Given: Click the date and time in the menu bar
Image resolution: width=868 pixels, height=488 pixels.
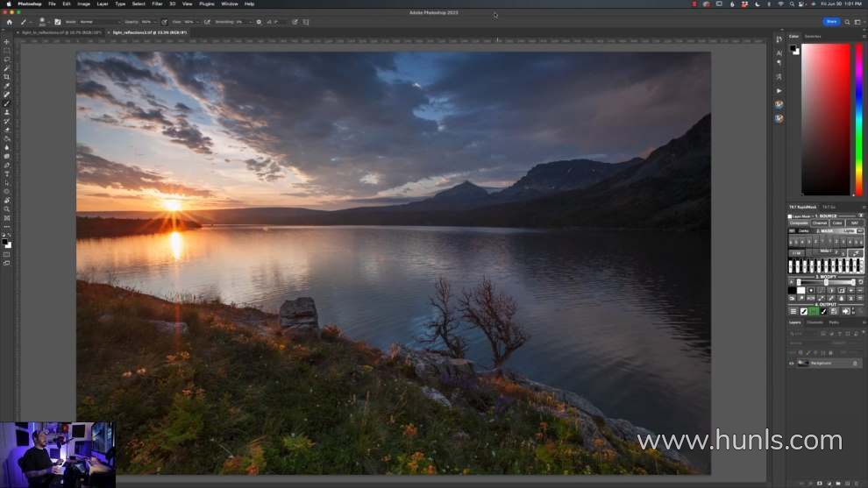Looking at the screenshot, I should 842,4.
